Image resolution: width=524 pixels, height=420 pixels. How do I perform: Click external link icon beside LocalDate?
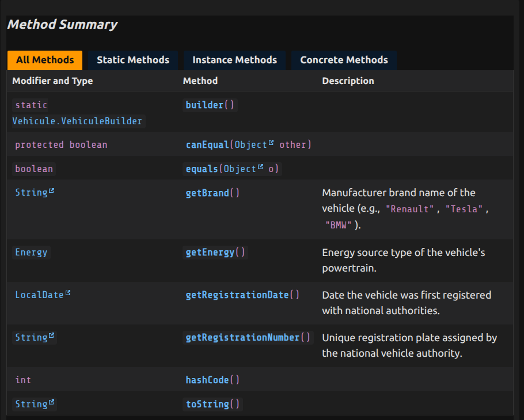(x=68, y=293)
